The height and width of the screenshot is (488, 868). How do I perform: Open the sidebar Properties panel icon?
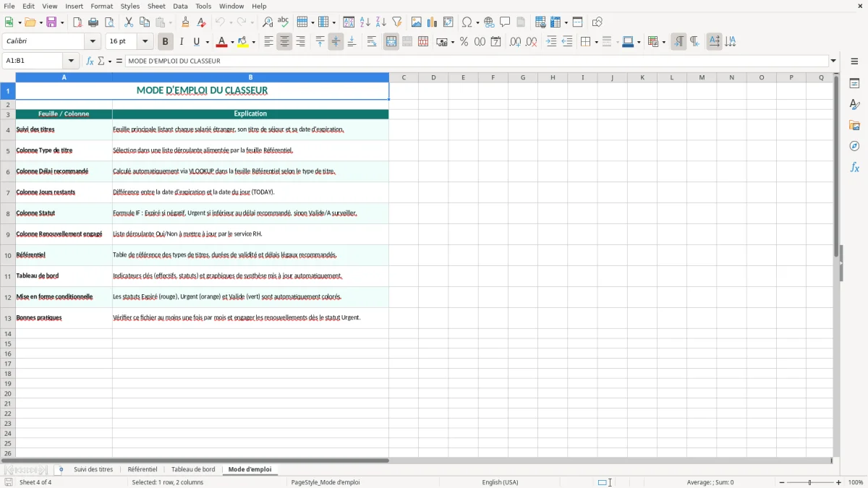854,84
